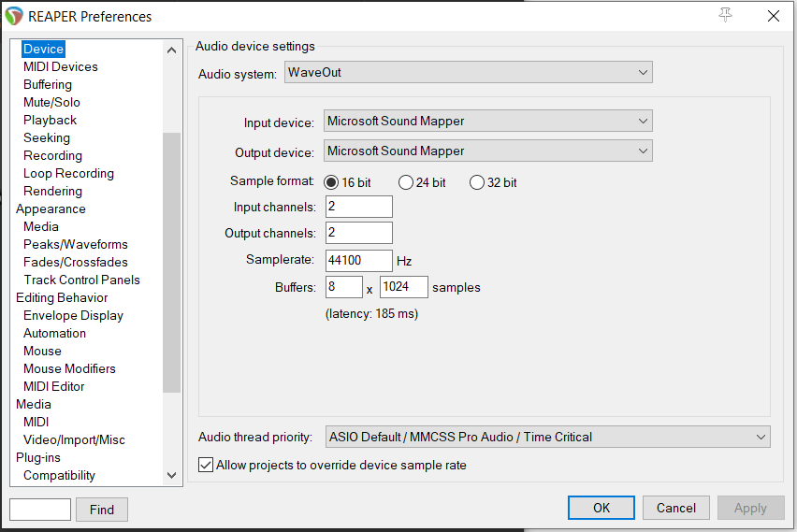Click the tree scrollbar up arrow
797x532 pixels.
pos(172,50)
